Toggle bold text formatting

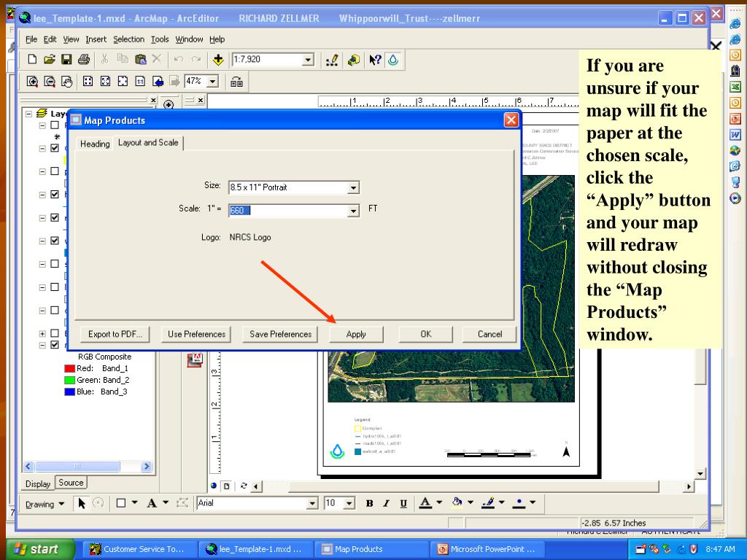[369, 503]
